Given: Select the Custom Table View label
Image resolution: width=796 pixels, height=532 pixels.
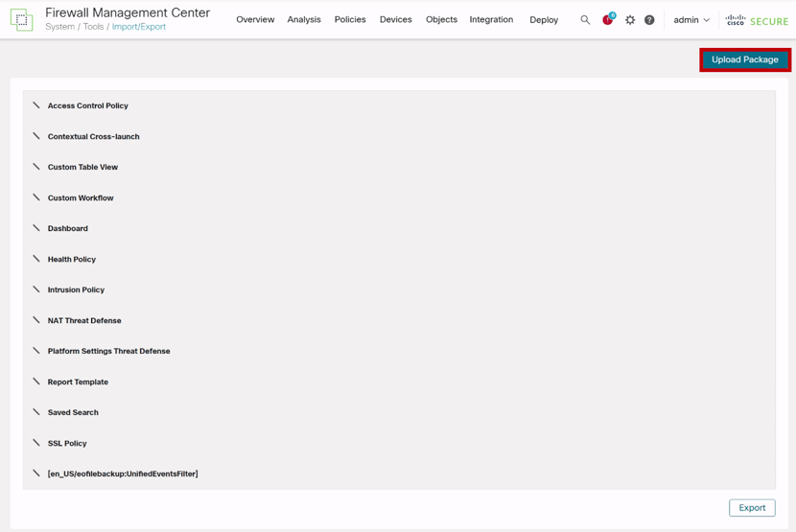Looking at the screenshot, I should pos(82,167).
